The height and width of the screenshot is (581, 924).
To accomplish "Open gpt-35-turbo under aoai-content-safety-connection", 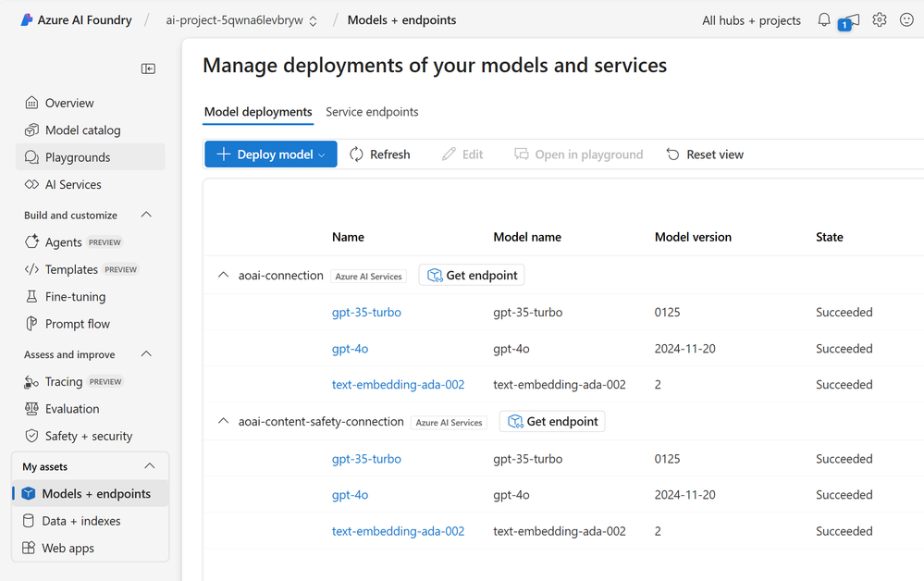I will click(366, 459).
